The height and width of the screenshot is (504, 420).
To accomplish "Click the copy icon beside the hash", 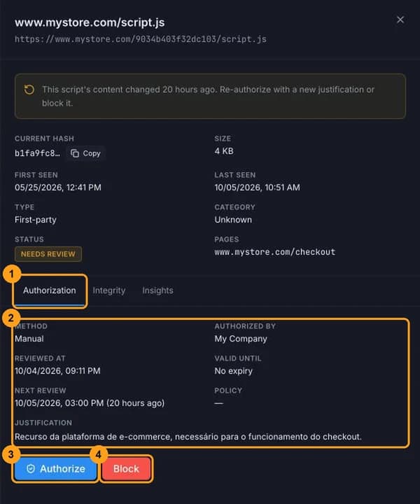I will coord(75,153).
